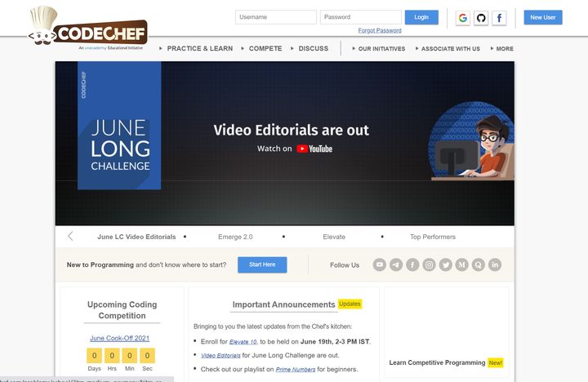Focus the Password input field
Viewport: 588px width, 382px height.
[x=361, y=17]
